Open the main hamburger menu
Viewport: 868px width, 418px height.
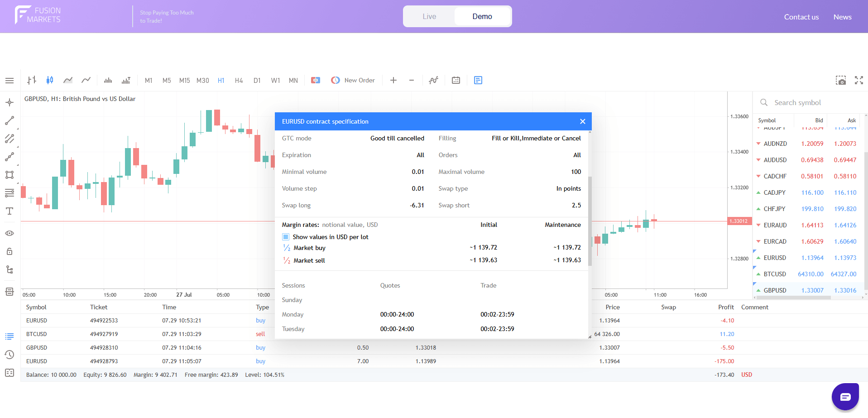click(x=10, y=81)
